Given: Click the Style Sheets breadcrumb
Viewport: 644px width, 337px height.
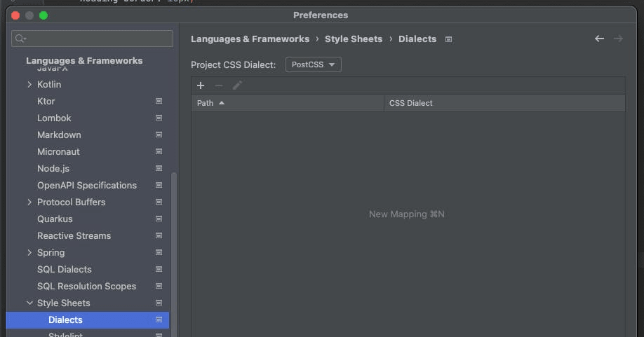Looking at the screenshot, I should tap(353, 39).
